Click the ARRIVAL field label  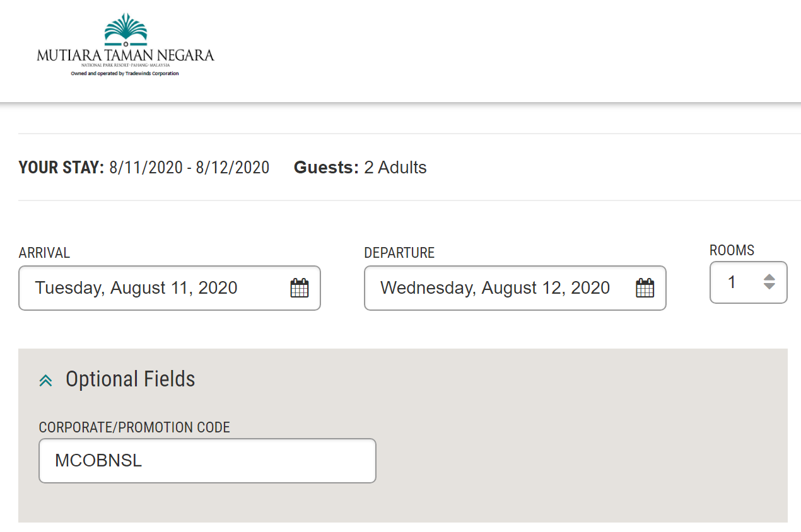point(44,253)
